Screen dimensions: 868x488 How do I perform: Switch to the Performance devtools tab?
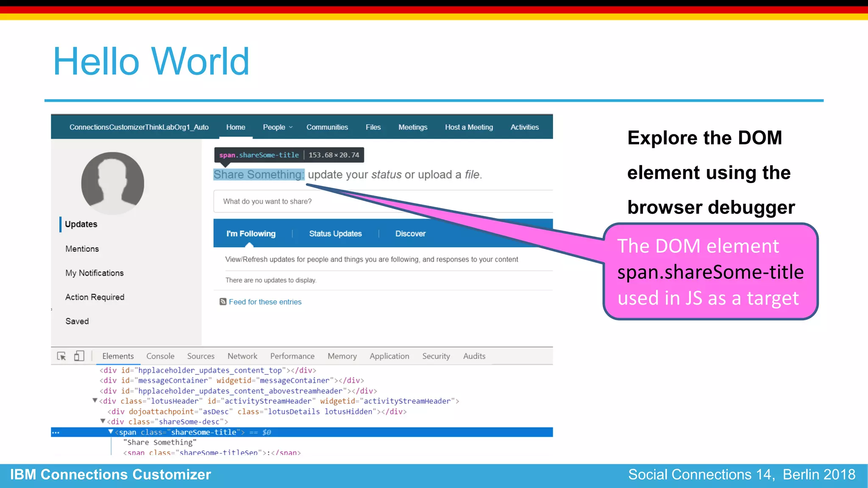(292, 356)
